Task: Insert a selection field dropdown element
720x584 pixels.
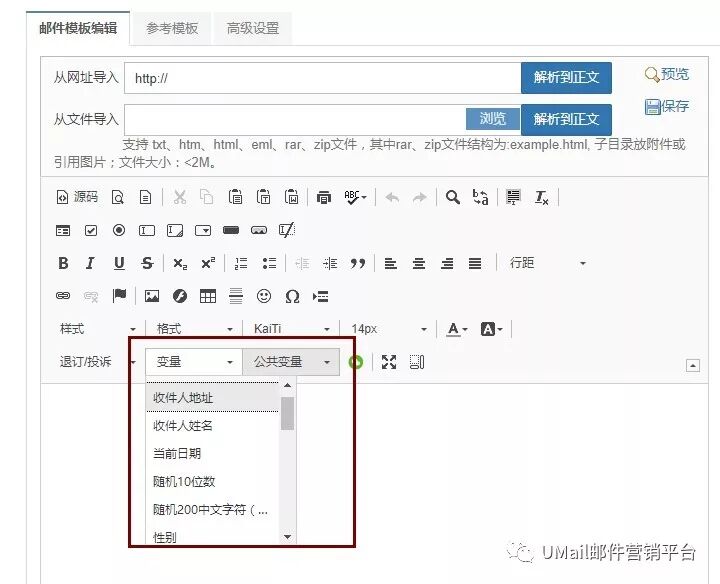Action: pyautogui.click(x=203, y=230)
